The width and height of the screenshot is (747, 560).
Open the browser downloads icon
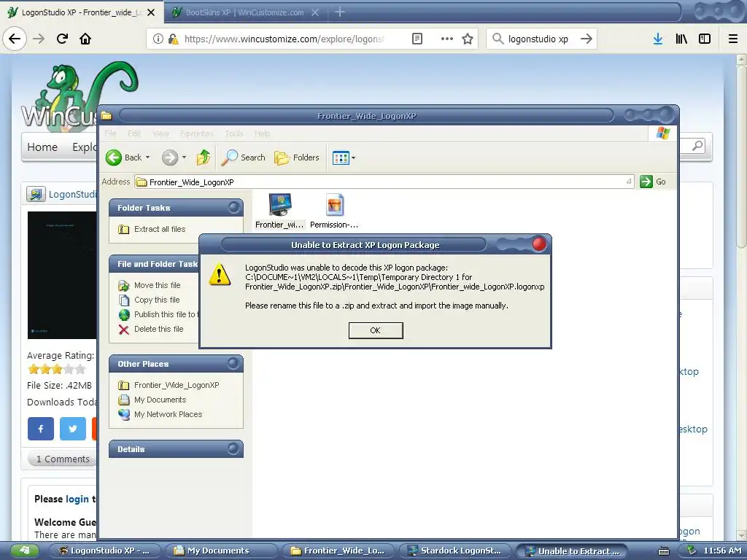[x=658, y=39]
